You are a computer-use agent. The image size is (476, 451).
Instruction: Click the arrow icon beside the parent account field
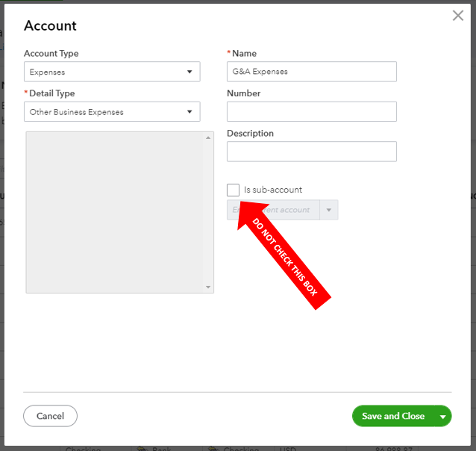[x=328, y=210]
